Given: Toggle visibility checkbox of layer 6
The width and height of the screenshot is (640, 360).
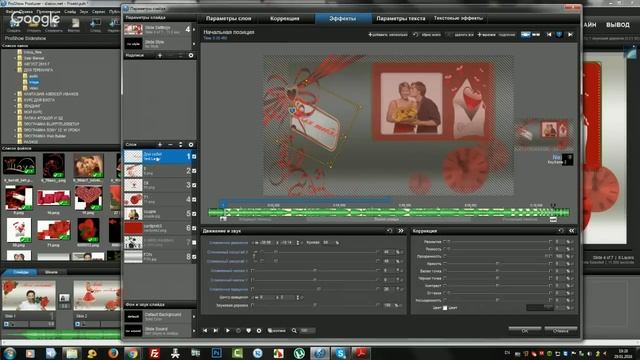Looking at the screenshot, I should (194, 228).
